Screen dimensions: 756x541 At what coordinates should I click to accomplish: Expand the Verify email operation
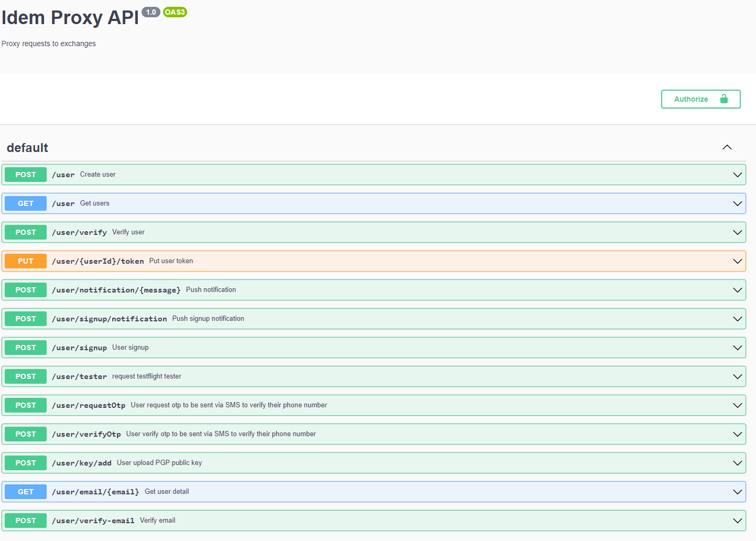pos(737,520)
